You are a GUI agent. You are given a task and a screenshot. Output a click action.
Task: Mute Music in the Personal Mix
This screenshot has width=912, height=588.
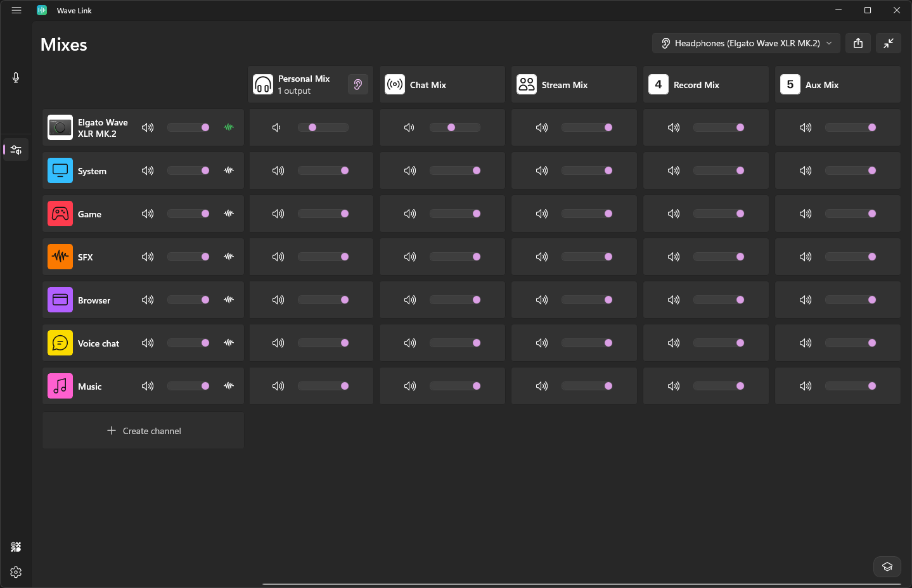pyautogui.click(x=278, y=386)
